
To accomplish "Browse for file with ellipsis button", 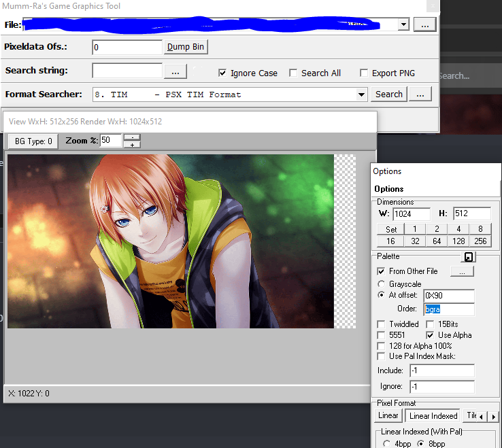I will pyautogui.click(x=424, y=24).
